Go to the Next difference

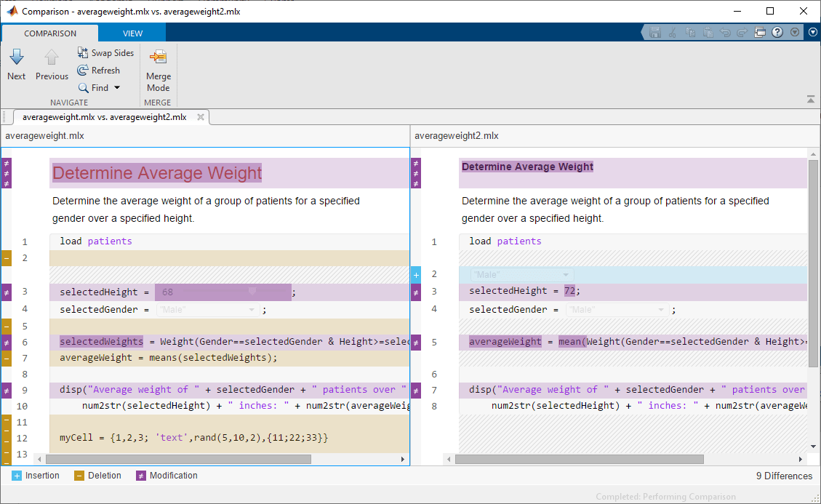coord(17,64)
